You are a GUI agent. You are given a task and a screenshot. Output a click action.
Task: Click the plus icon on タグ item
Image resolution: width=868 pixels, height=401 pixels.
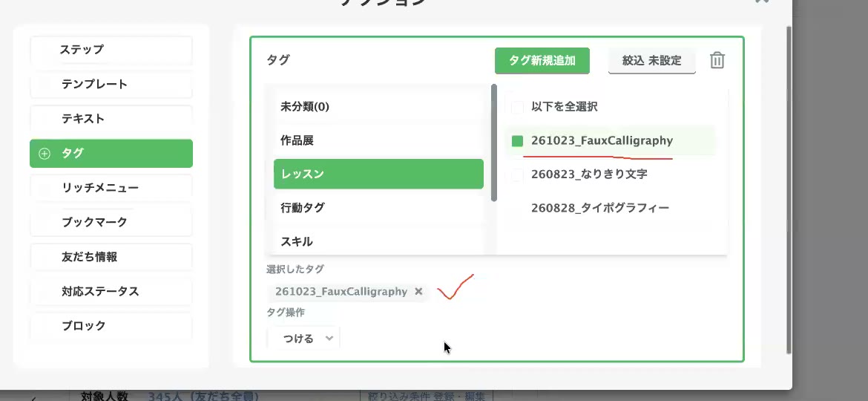tap(45, 154)
